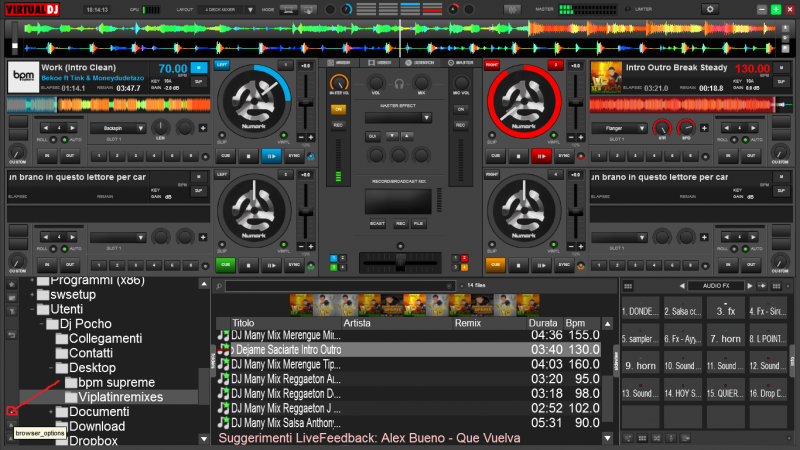Pause/play deck 2 with the red button
Image resolution: width=800 pixels, height=450 pixels.
coord(541,156)
